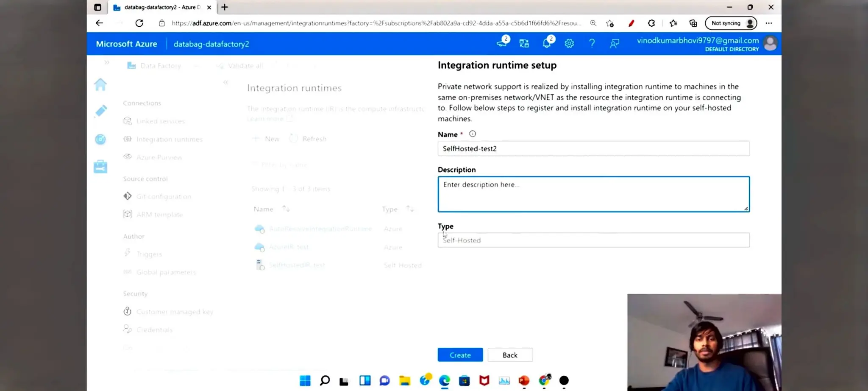Open Widgets from the taskbar
Viewport: 868px width, 391px height.
click(365, 380)
